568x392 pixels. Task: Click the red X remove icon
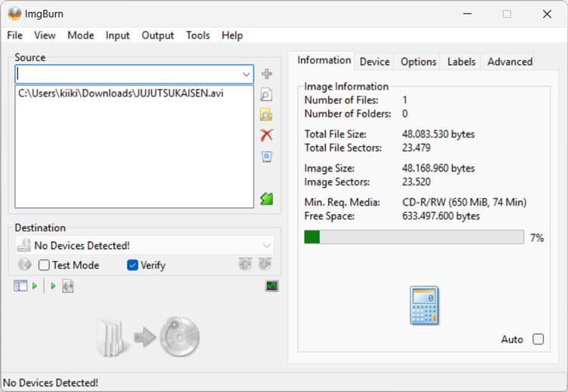pos(266,136)
